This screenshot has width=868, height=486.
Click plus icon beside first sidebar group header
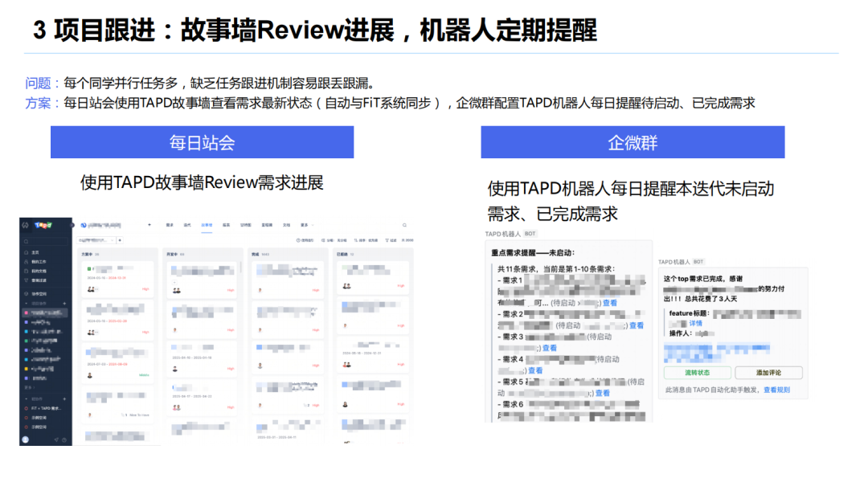[64, 304]
